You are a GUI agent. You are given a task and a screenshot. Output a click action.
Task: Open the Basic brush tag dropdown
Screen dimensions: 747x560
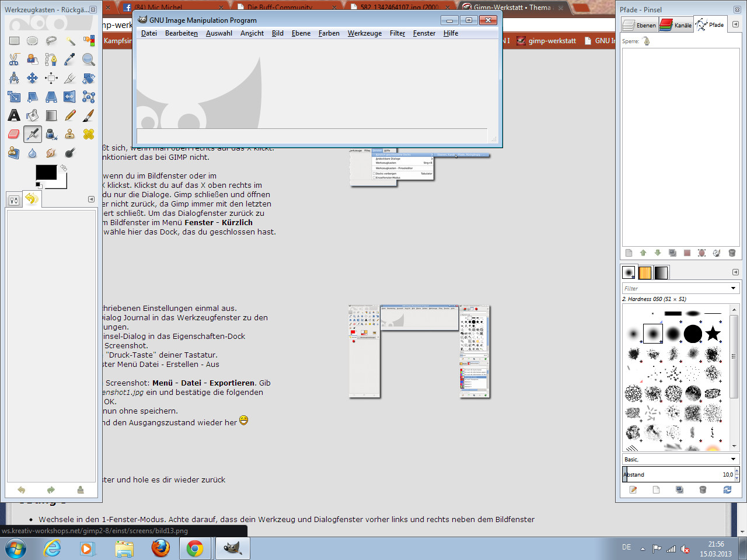(x=734, y=459)
